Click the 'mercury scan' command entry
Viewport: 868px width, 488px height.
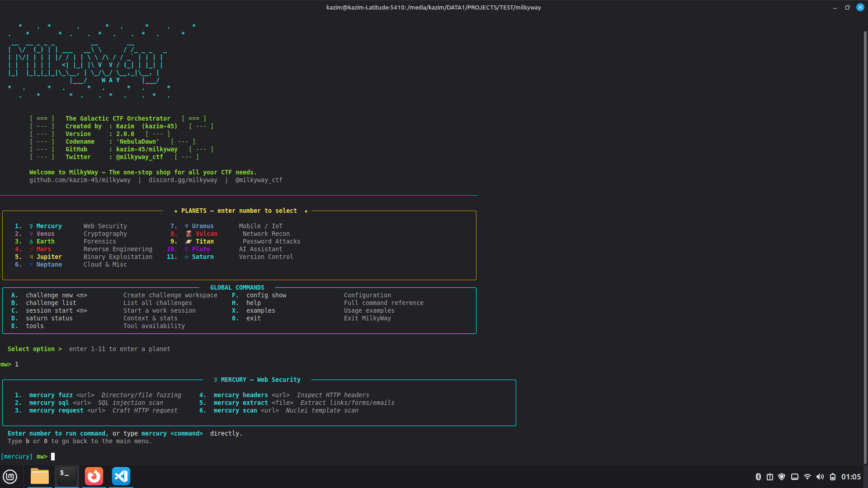coord(235,410)
